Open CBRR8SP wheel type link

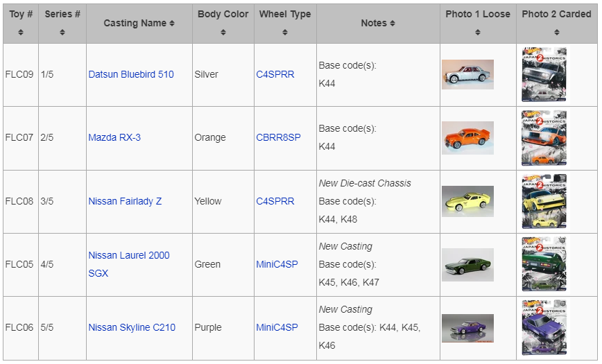pyautogui.click(x=278, y=137)
